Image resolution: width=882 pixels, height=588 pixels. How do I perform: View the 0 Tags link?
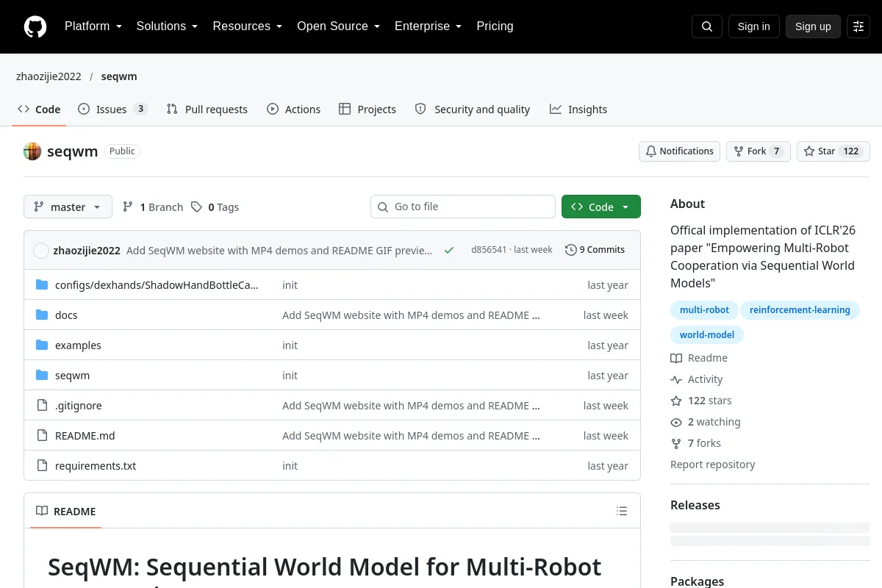(x=215, y=207)
